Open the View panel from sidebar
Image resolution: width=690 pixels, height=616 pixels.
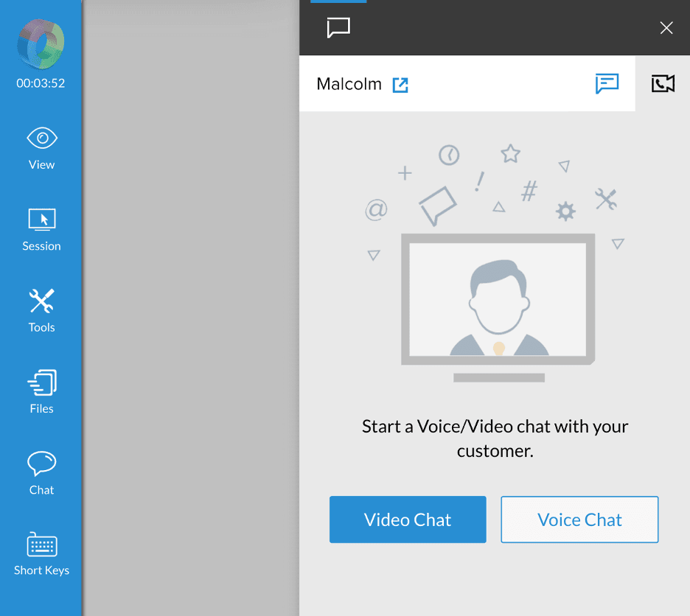[x=41, y=145]
